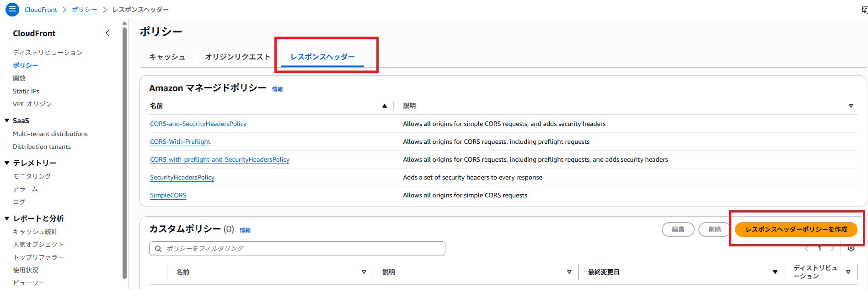Open CORS-and-SecurityHeadersPolicy link
868x289 pixels.
click(x=198, y=124)
